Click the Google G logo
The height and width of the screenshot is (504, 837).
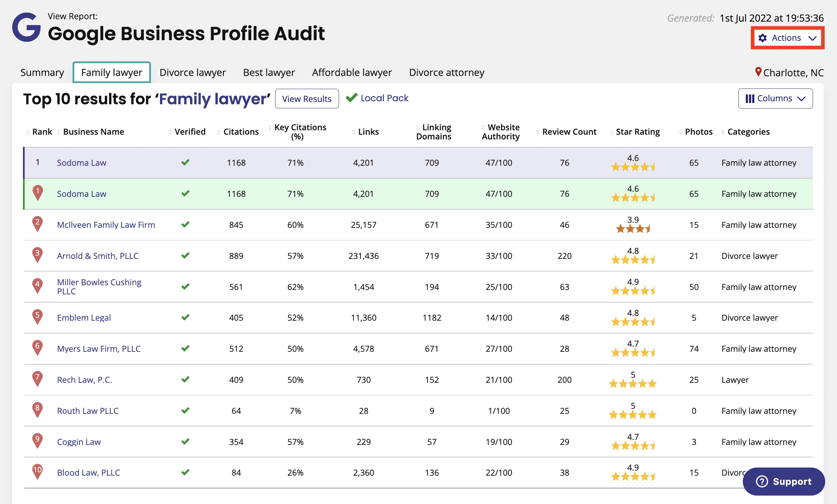(26, 27)
